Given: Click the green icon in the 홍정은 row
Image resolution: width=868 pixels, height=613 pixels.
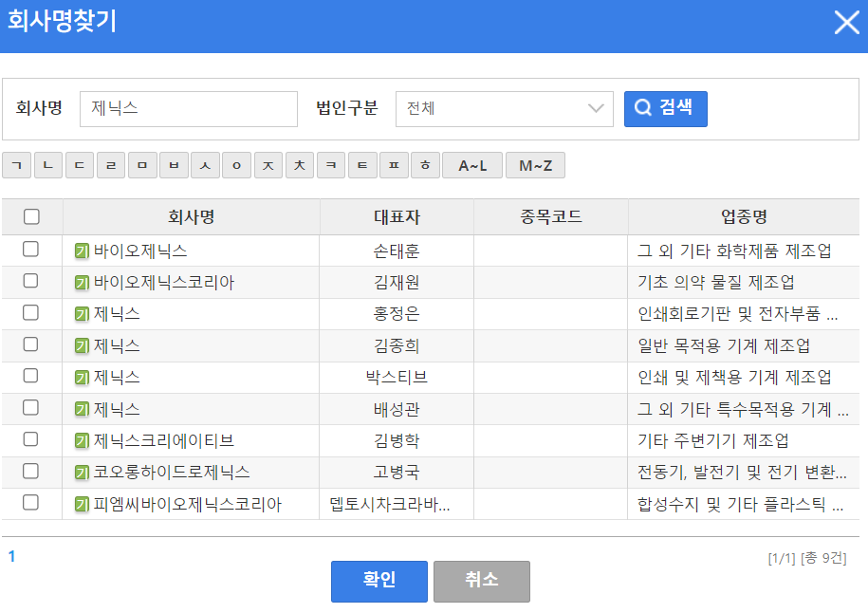Looking at the screenshot, I should point(82,314).
